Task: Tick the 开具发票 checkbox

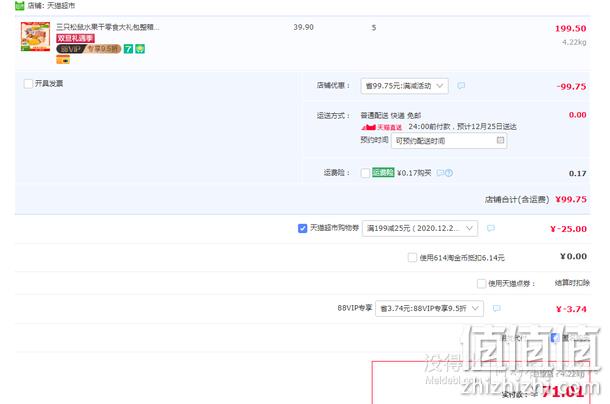Action: point(28,84)
